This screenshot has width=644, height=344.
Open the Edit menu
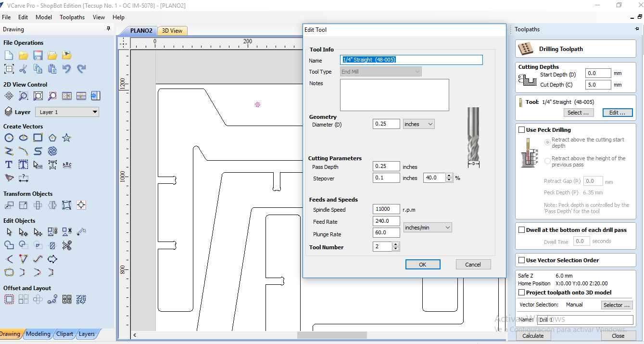click(x=23, y=17)
